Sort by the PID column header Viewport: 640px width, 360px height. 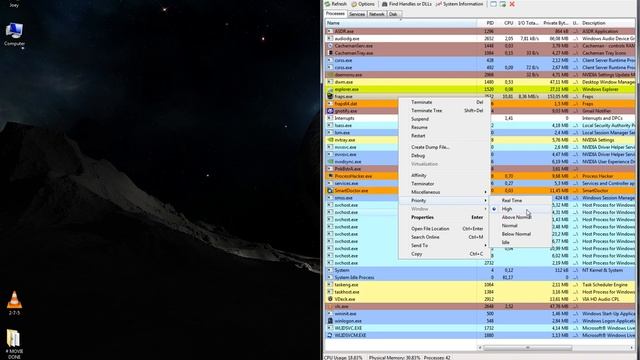486,23
